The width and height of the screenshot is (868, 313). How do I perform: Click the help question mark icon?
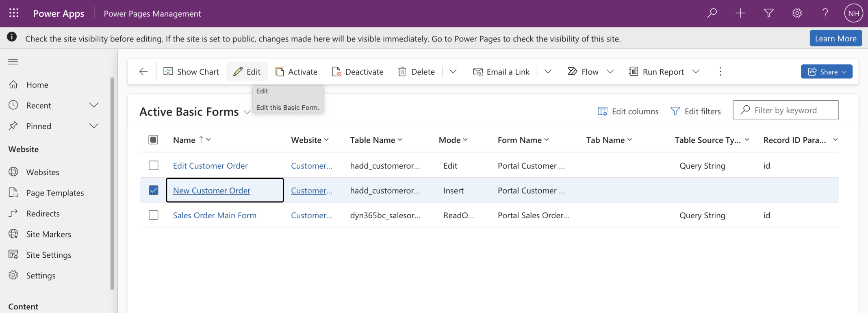tap(825, 13)
